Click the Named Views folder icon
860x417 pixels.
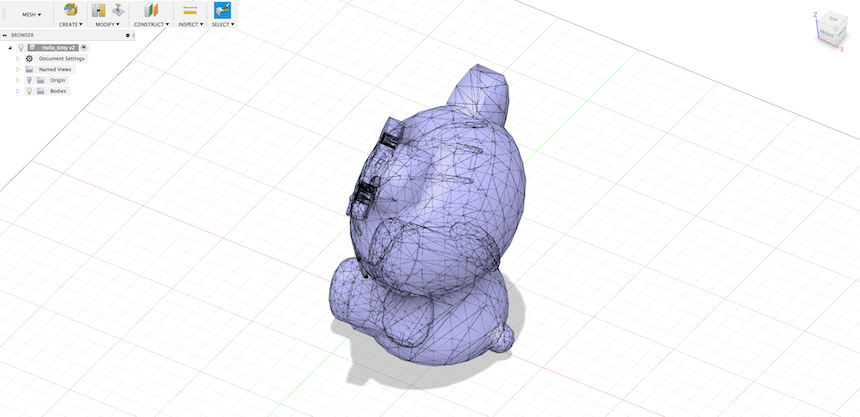click(x=29, y=70)
